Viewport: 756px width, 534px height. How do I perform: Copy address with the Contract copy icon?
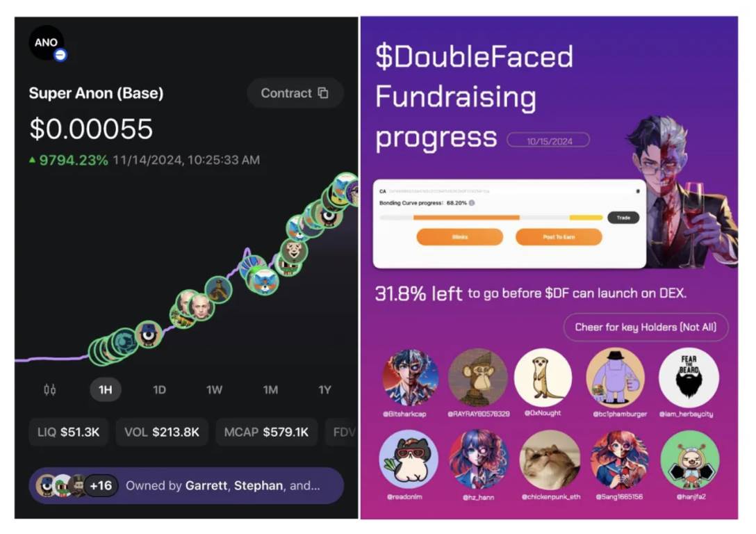coord(323,92)
